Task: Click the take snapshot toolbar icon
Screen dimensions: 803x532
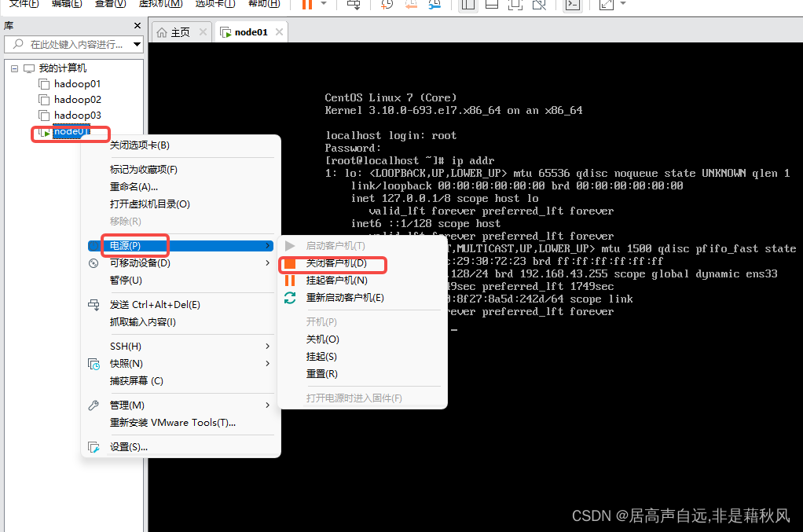Action: coord(387,4)
